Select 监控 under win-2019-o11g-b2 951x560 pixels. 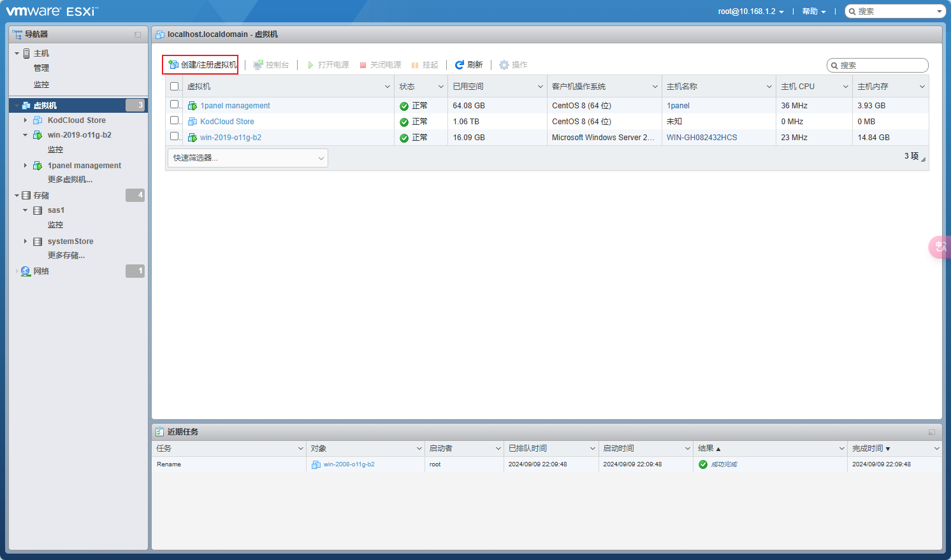pyautogui.click(x=55, y=150)
